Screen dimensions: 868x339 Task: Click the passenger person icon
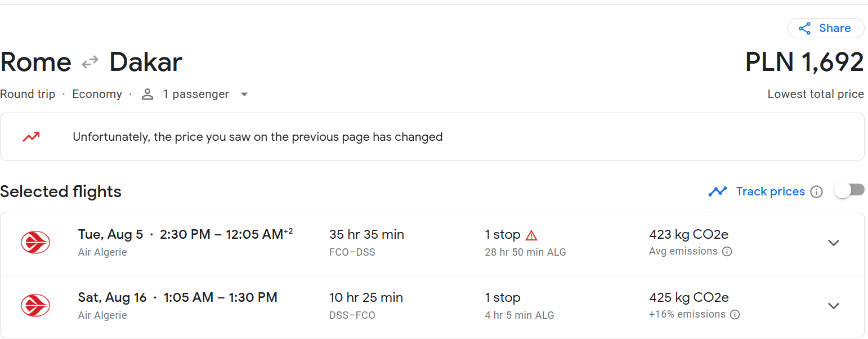point(147,94)
